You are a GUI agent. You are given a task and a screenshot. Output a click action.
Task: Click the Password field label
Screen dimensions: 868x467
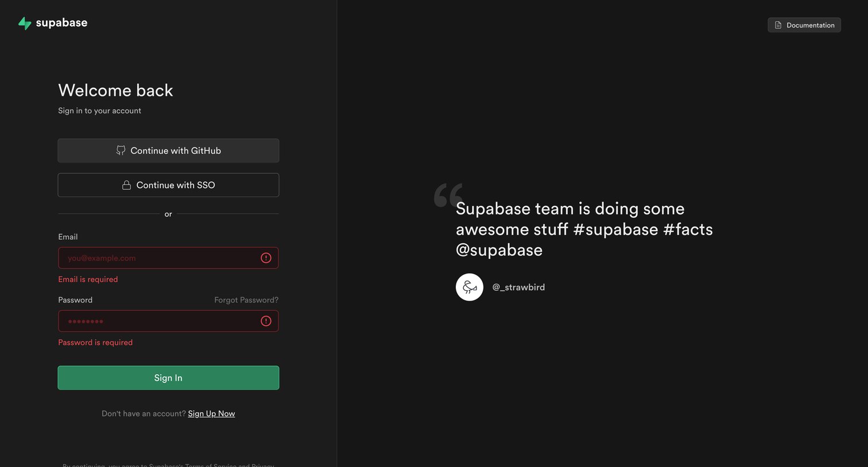[75, 300]
